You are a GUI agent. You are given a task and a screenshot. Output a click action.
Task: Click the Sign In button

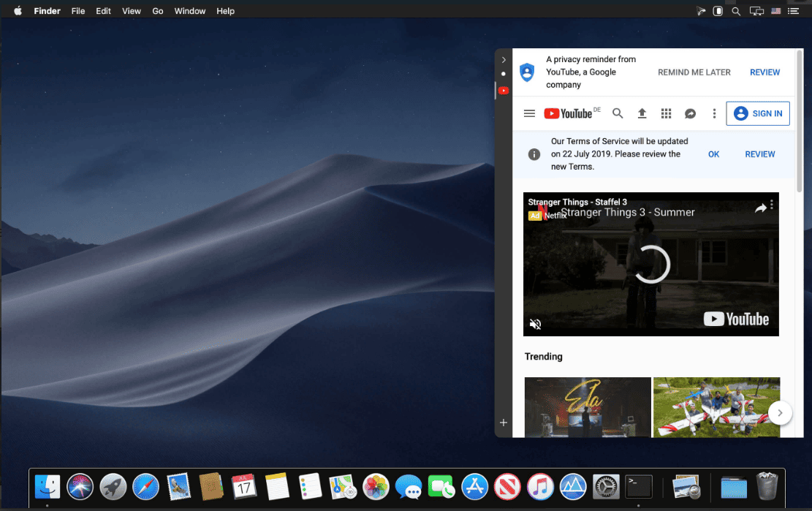click(758, 113)
